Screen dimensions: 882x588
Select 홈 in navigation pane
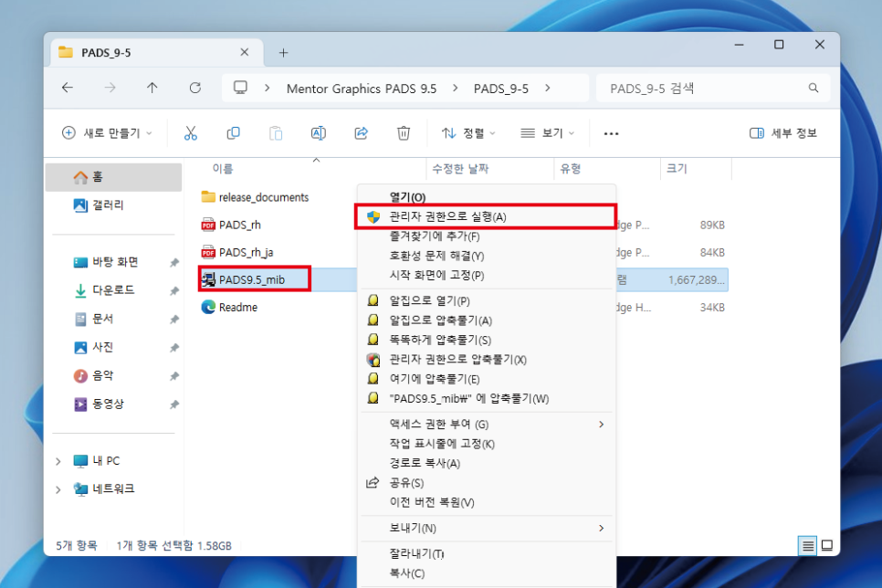113,177
